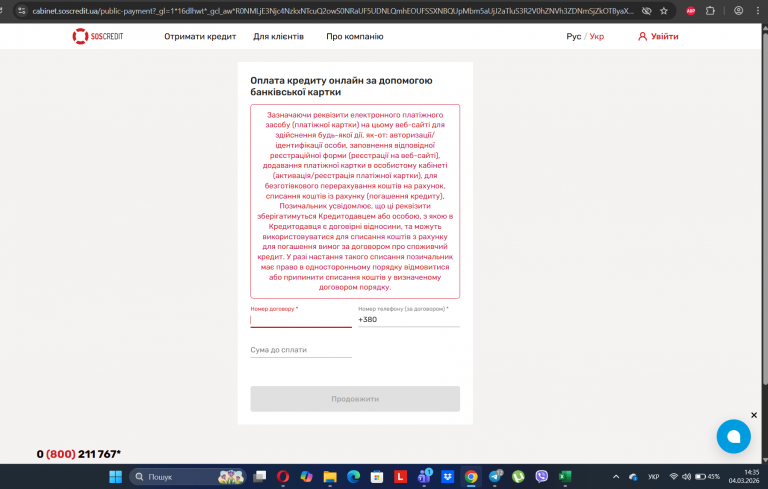Screen dimensions: 768x489
Task: Open Task View in the taskbar
Action: [260, 477]
